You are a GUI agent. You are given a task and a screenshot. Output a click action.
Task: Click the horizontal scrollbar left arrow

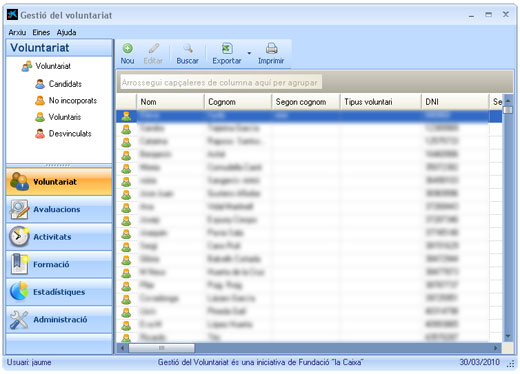(122, 348)
